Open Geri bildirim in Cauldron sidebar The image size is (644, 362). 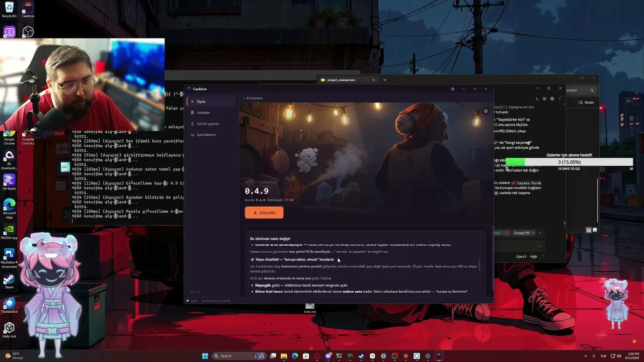(x=211, y=135)
